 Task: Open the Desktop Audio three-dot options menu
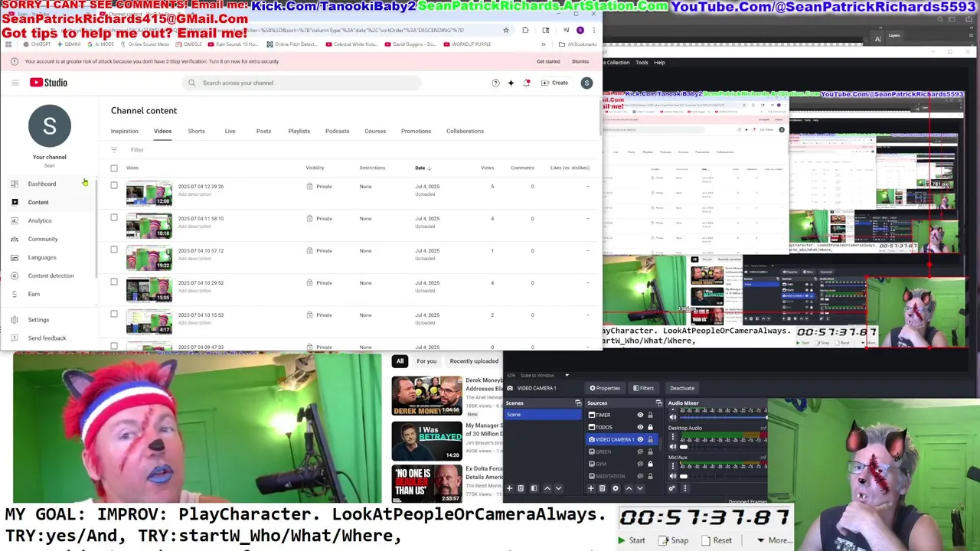673,437
